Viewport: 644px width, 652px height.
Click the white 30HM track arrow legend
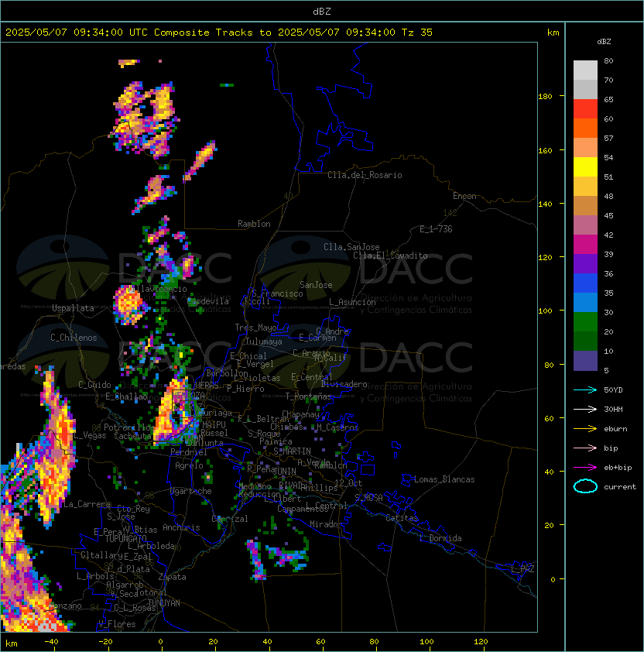coord(585,409)
